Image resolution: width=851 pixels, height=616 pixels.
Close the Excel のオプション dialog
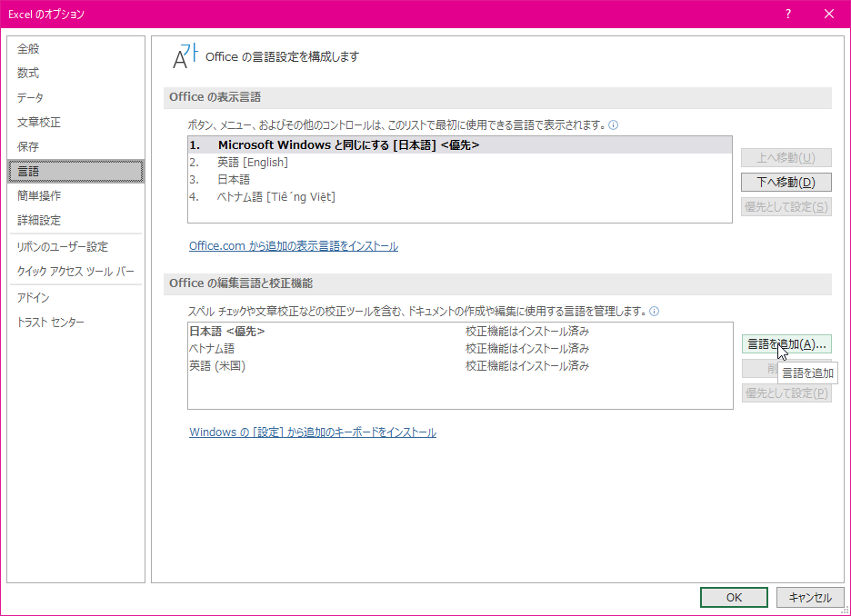click(829, 15)
